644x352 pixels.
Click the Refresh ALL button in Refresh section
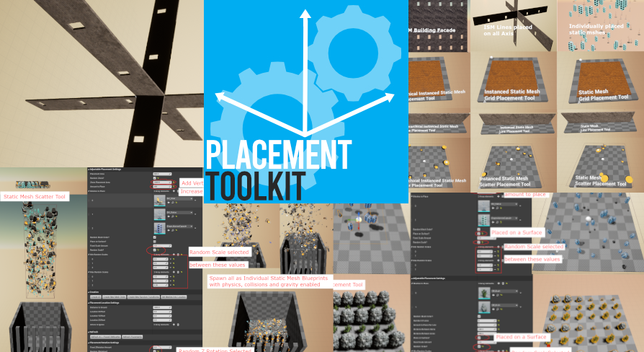click(106, 337)
